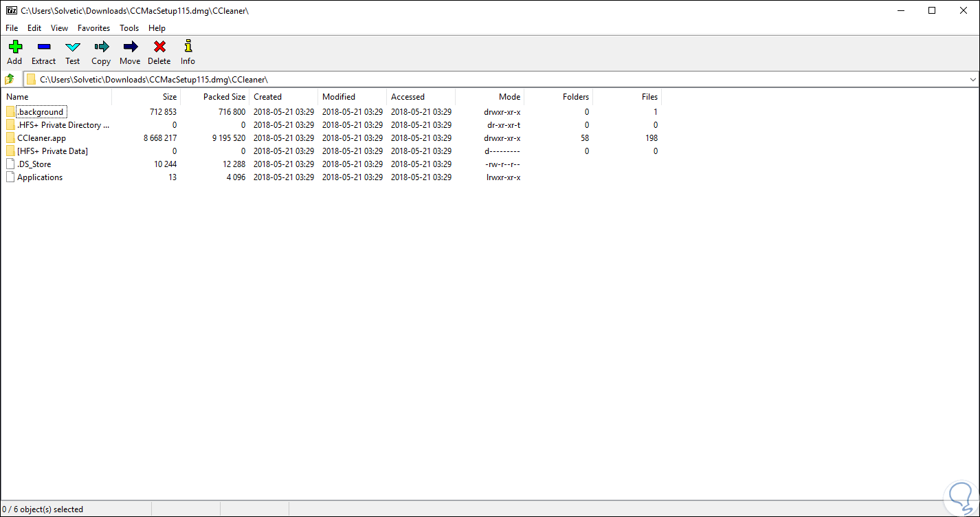Click the Extract toolbar icon
Screen dimensions: 980x517
(43, 47)
